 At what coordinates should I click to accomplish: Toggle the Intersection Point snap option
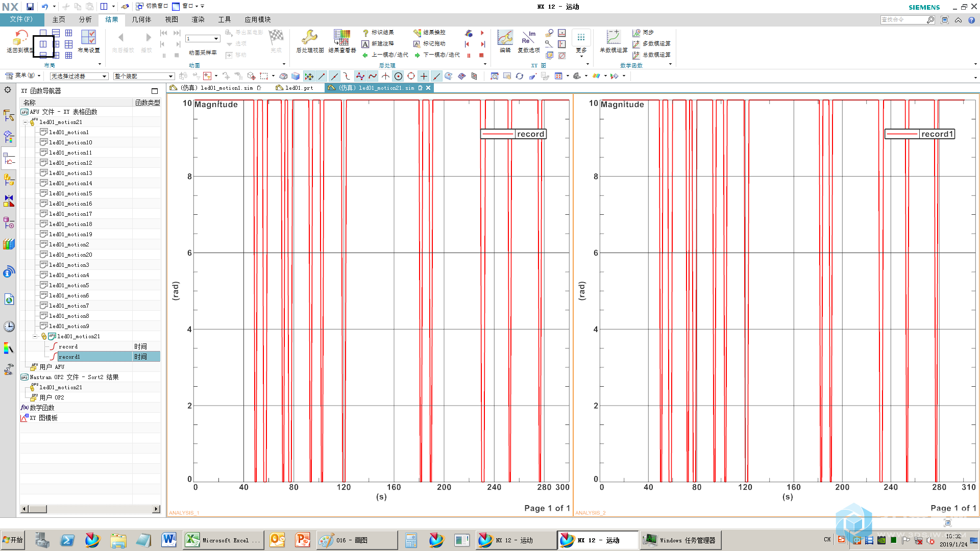click(385, 76)
